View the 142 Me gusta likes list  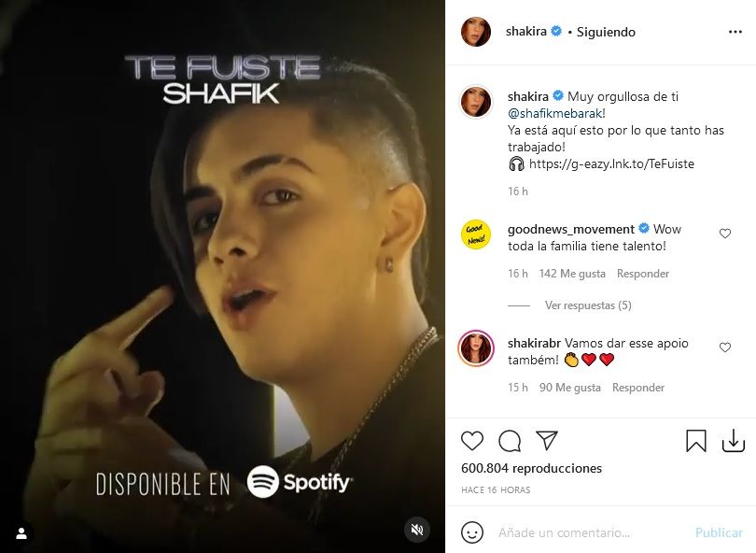coord(572,274)
